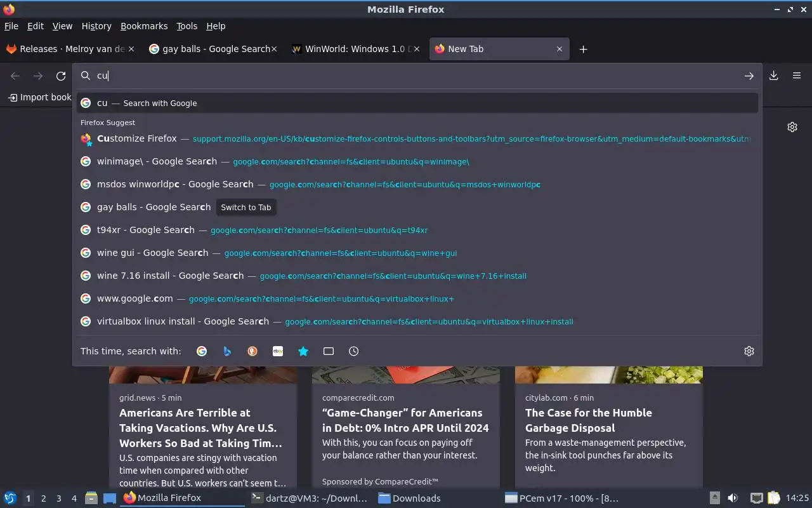The width and height of the screenshot is (812, 508).
Task: Open volume speaker icon in tray
Action: tap(733, 498)
